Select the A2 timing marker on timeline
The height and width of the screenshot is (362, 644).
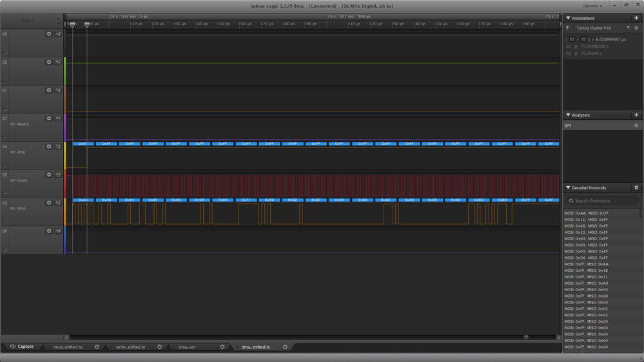86,25
